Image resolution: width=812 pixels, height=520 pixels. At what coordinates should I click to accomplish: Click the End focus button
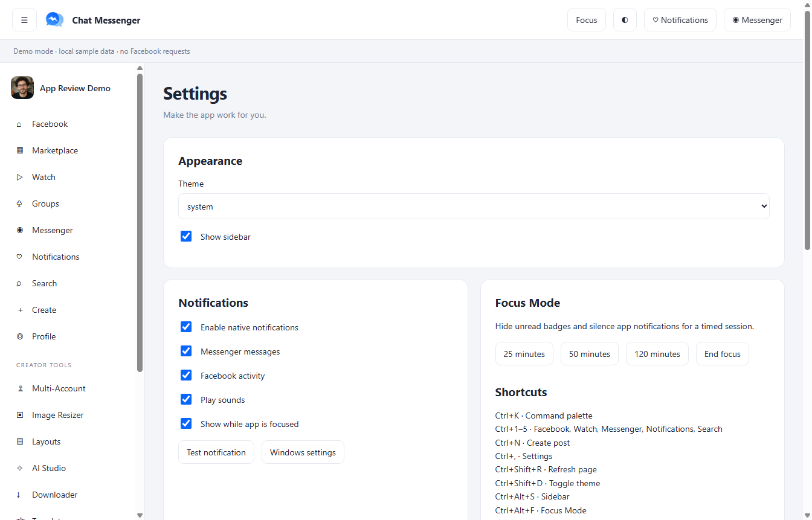[x=722, y=354]
